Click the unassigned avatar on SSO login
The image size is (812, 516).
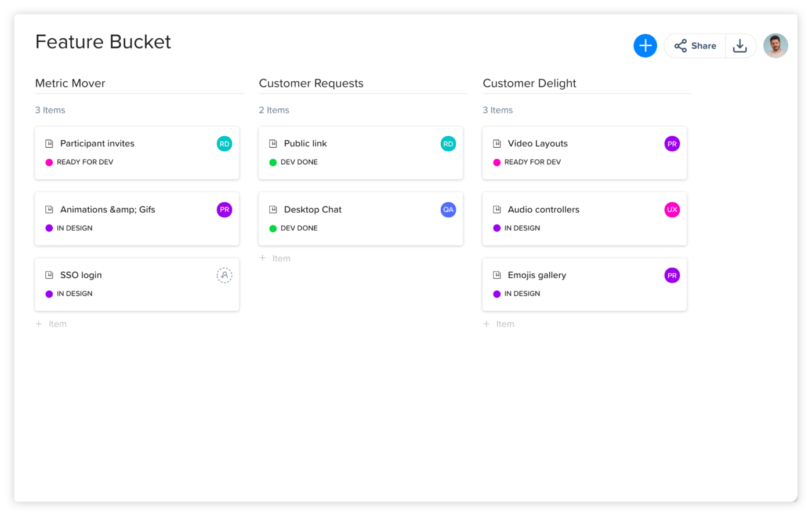(x=224, y=275)
